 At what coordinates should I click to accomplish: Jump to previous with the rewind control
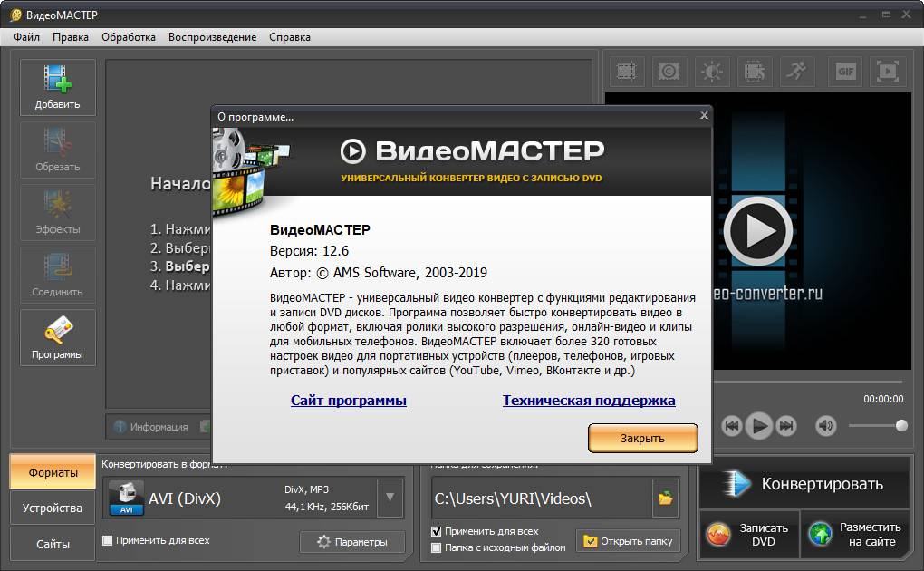point(732,426)
